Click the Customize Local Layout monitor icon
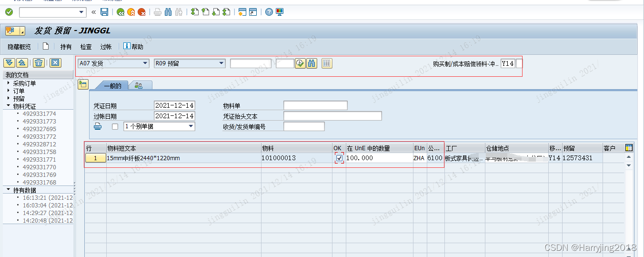Screen dimensions: 644x257 280,12
